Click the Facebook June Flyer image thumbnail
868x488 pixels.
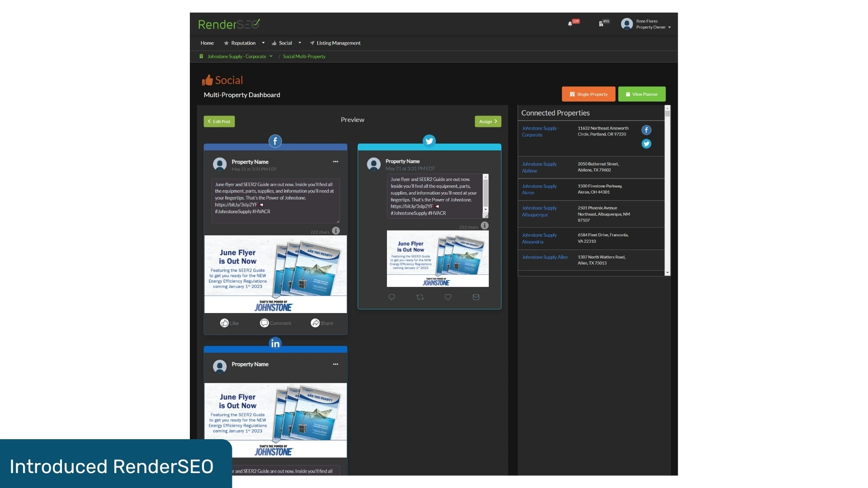tap(275, 274)
